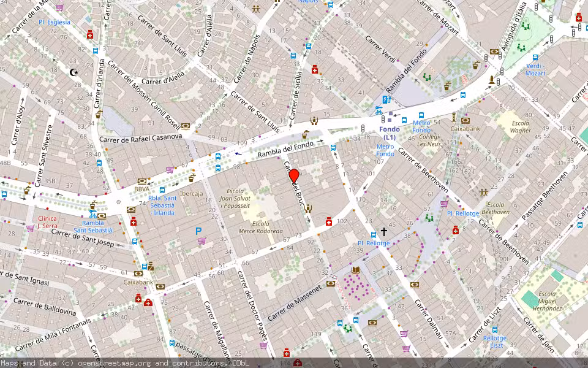Select the blue parking P icon
This screenshot has height=368, width=588.
coord(198,232)
